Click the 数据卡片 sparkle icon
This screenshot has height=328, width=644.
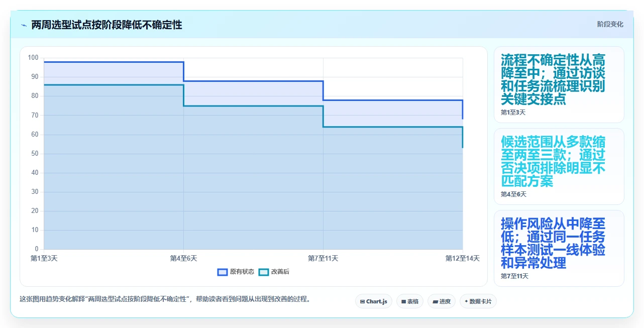[466, 301]
